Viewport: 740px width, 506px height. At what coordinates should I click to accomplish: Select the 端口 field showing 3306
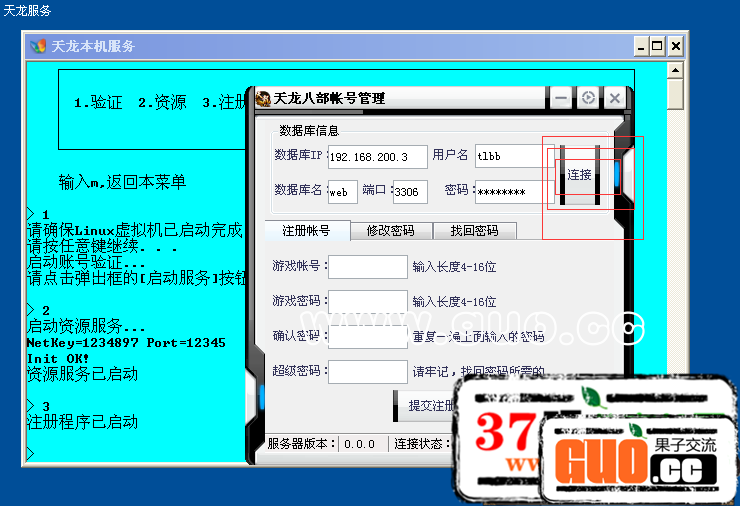pyautogui.click(x=411, y=192)
